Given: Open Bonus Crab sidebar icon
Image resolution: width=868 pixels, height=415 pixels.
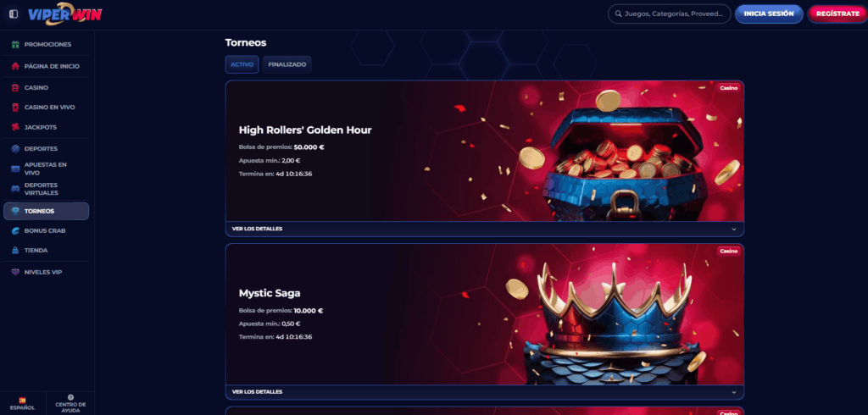Looking at the screenshot, I should [15, 230].
